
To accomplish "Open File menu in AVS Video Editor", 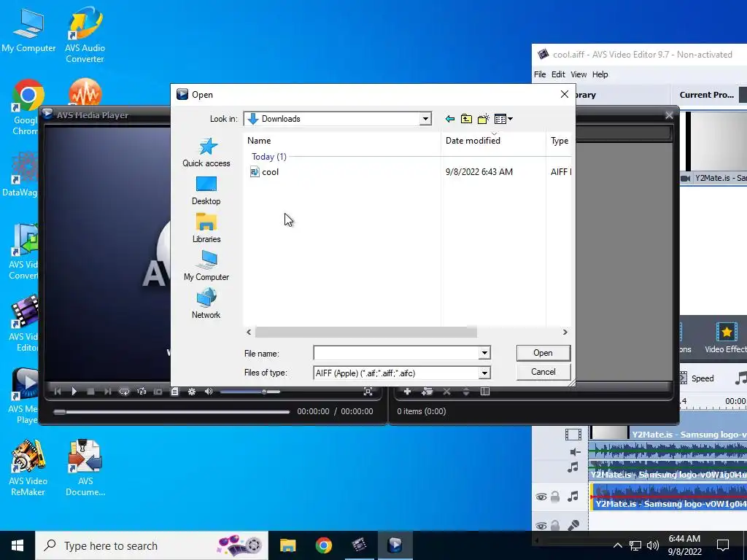I will coord(540,74).
